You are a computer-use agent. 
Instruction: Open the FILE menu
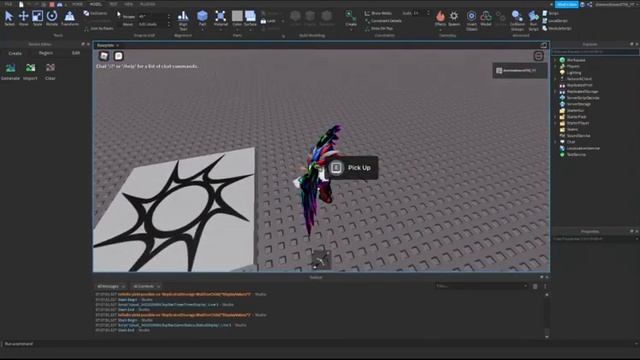click(x=8, y=4)
